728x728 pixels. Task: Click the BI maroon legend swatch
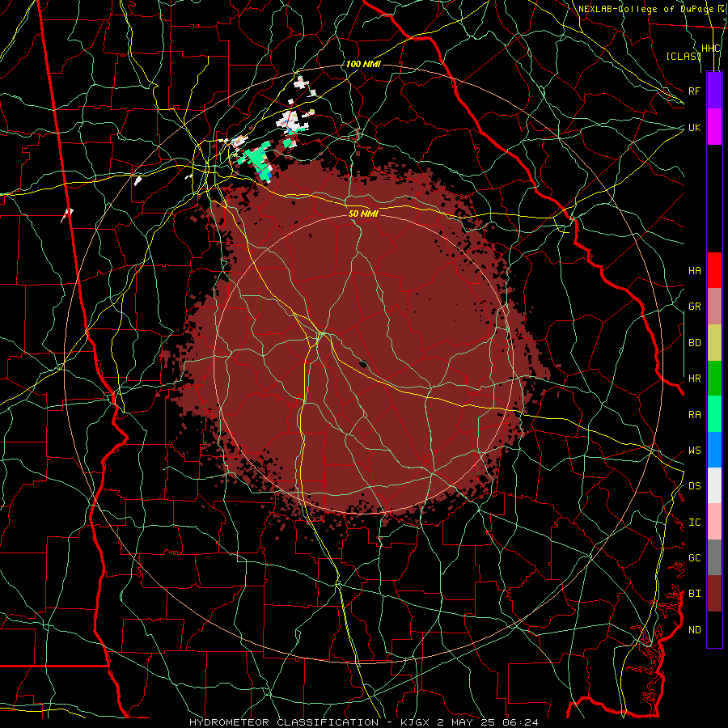[714, 594]
